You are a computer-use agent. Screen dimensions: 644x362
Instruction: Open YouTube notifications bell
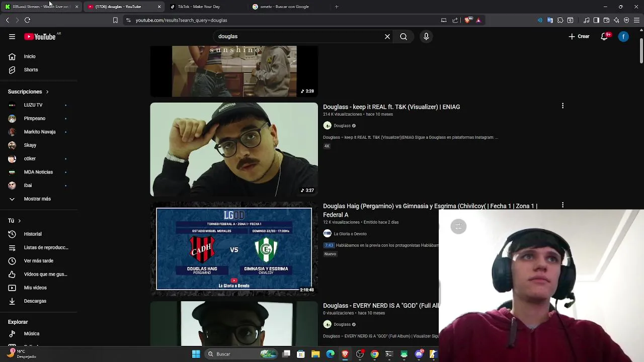605,36
